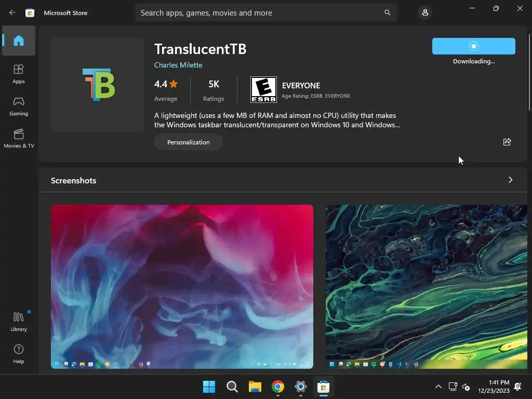Click the app description text
Image resolution: width=532 pixels, height=399 pixels.
277,120
